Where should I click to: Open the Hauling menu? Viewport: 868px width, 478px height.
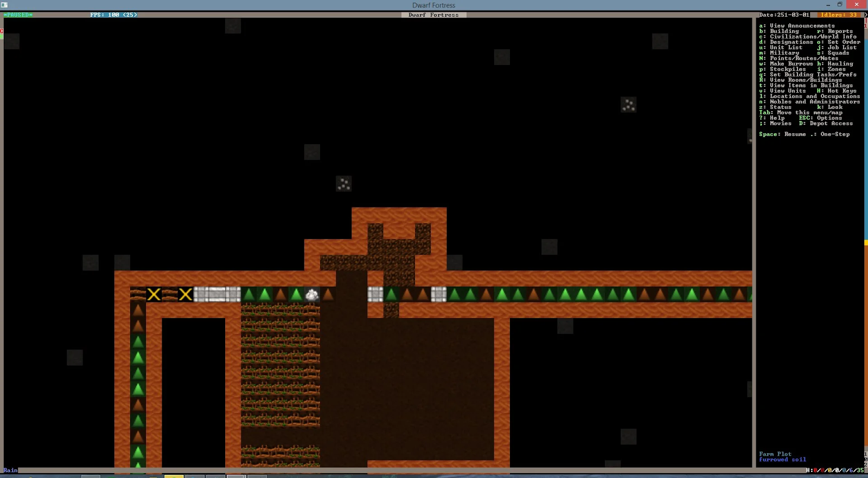(835, 64)
